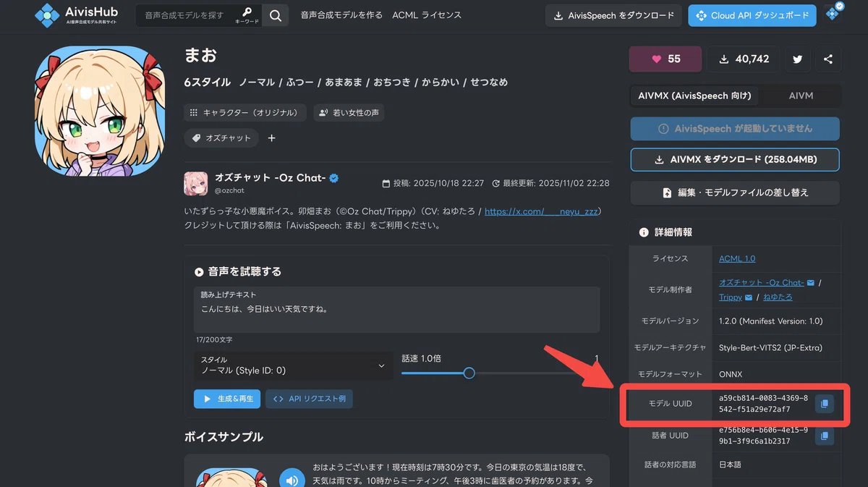This screenshot has height=487, width=868.
Task: Toggle the keyword search mode key
Action: point(247,15)
